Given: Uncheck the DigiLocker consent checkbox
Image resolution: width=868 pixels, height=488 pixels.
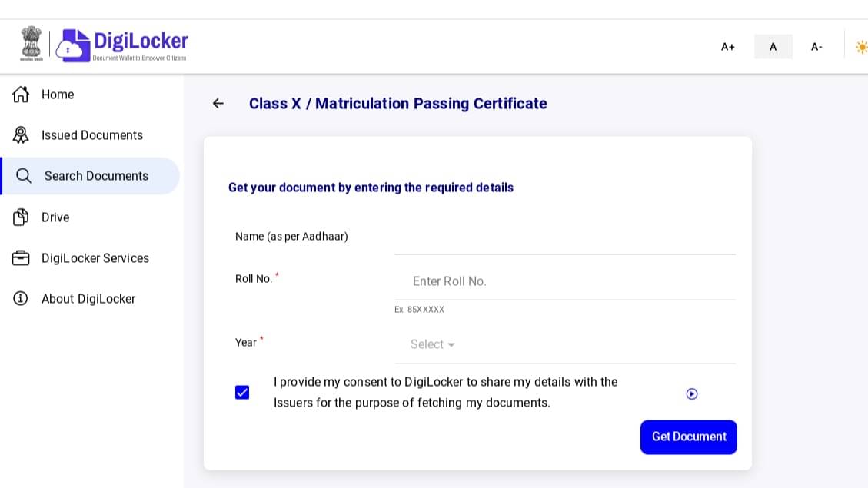Looking at the screenshot, I should click(242, 393).
